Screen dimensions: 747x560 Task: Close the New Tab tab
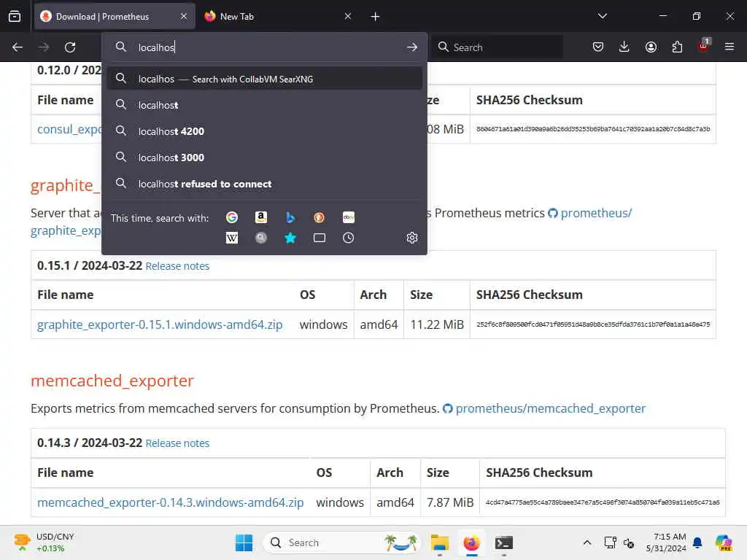[348, 16]
